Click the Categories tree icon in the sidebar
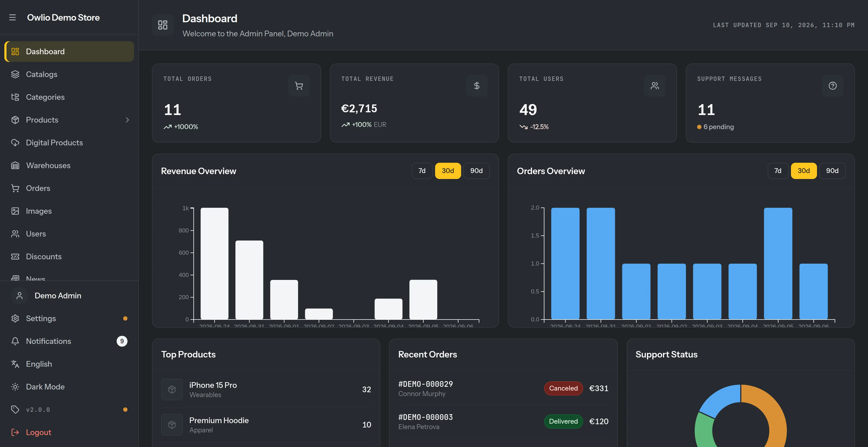868x447 pixels. point(15,97)
